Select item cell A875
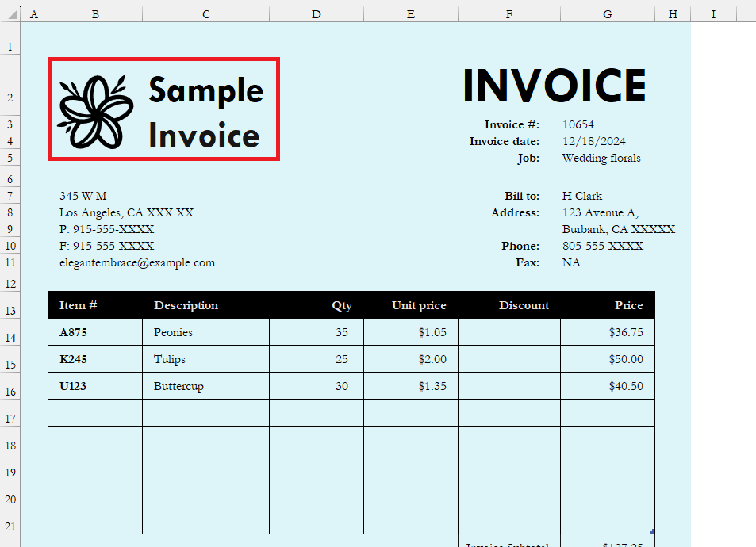 (x=95, y=332)
